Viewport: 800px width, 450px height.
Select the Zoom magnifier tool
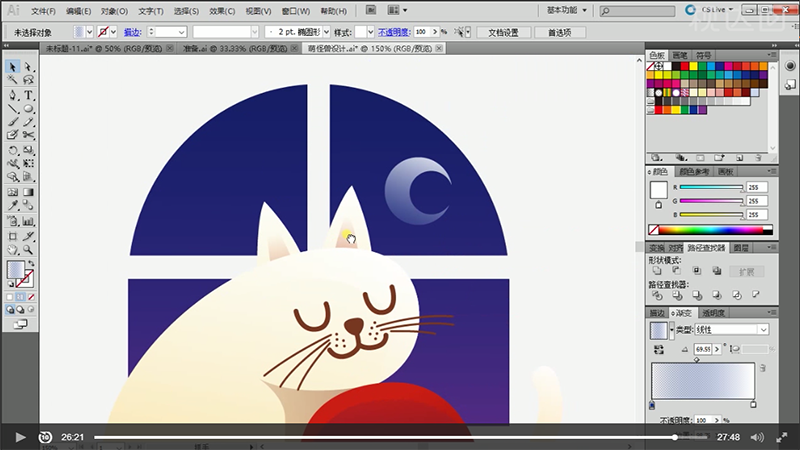coord(28,249)
